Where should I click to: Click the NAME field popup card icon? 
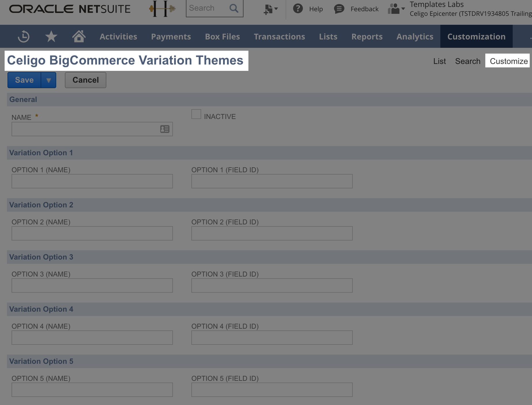tap(165, 129)
